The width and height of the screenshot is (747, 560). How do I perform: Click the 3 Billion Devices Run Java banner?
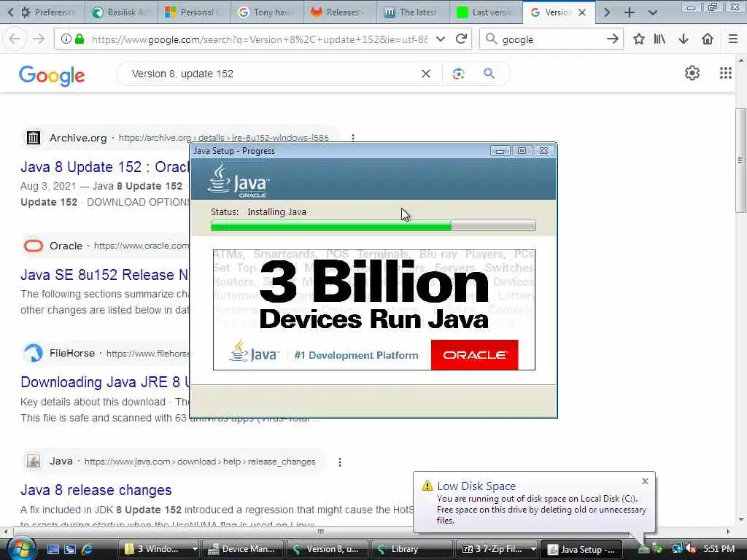[374, 309]
